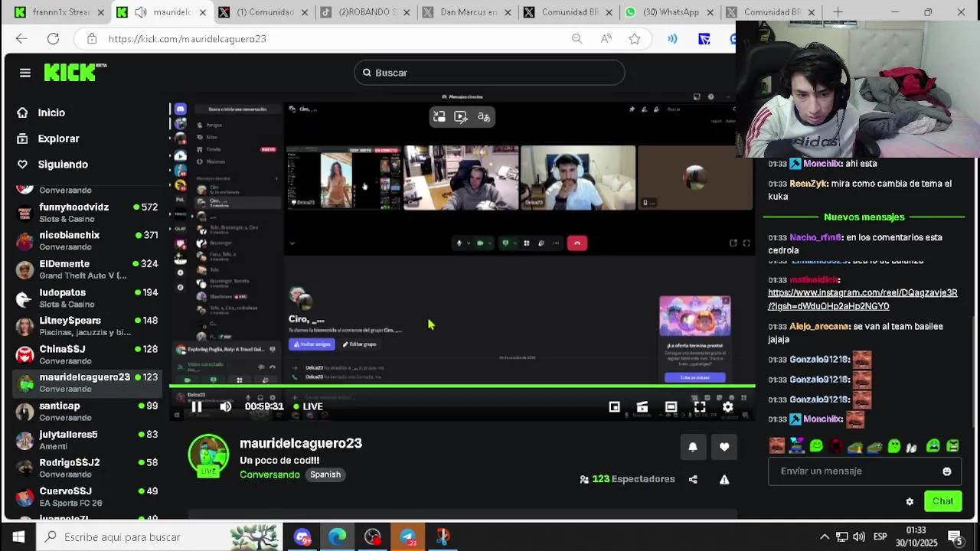
Task: Click the green Chat send button
Action: point(942,502)
